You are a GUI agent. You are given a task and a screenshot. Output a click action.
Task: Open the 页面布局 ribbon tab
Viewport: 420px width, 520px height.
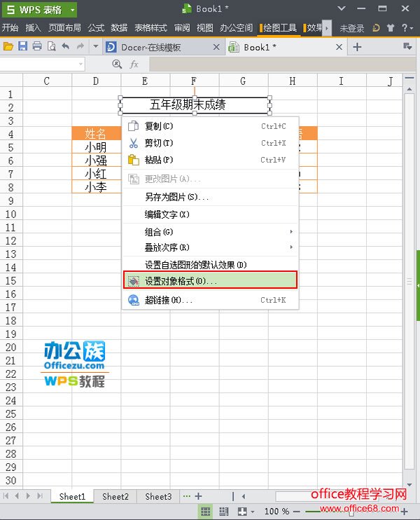64,28
